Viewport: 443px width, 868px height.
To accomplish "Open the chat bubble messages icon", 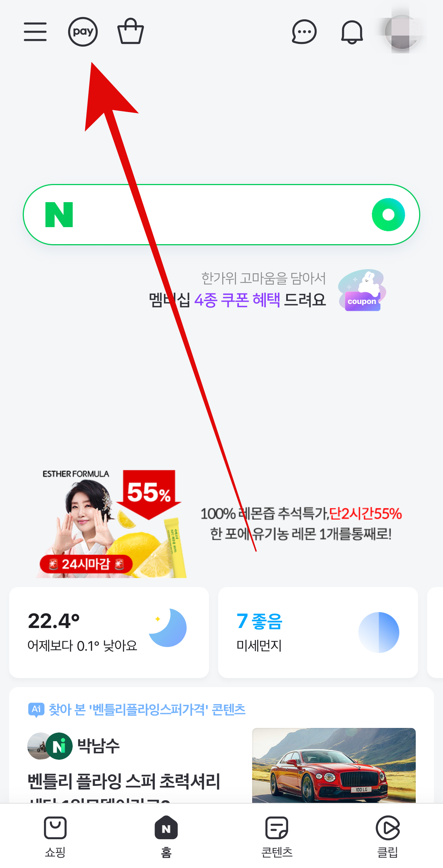I will click(x=304, y=32).
